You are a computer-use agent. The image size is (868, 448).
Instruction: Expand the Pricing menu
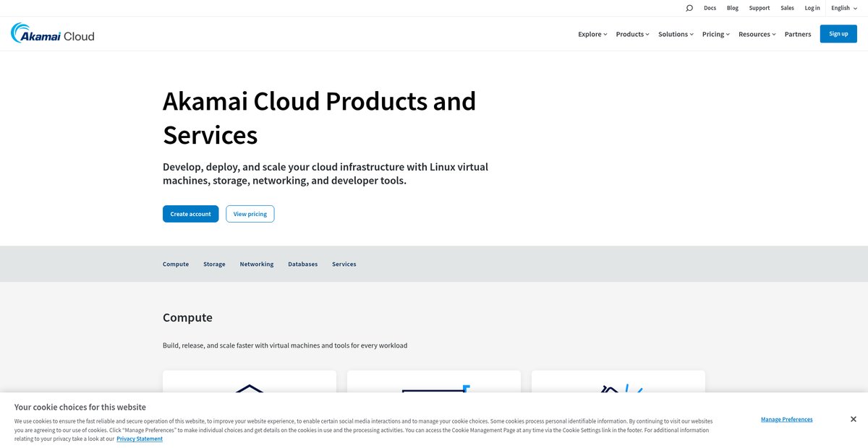pos(716,34)
